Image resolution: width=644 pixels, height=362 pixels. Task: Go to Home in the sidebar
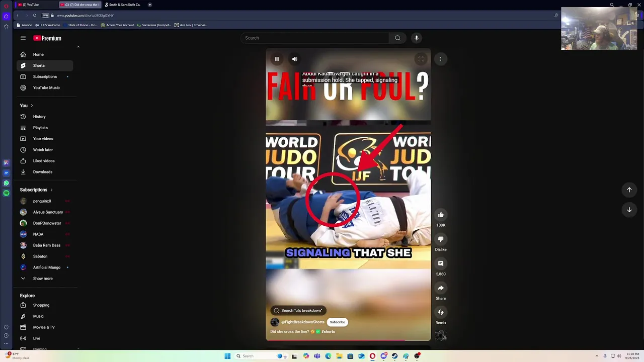(45, 54)
